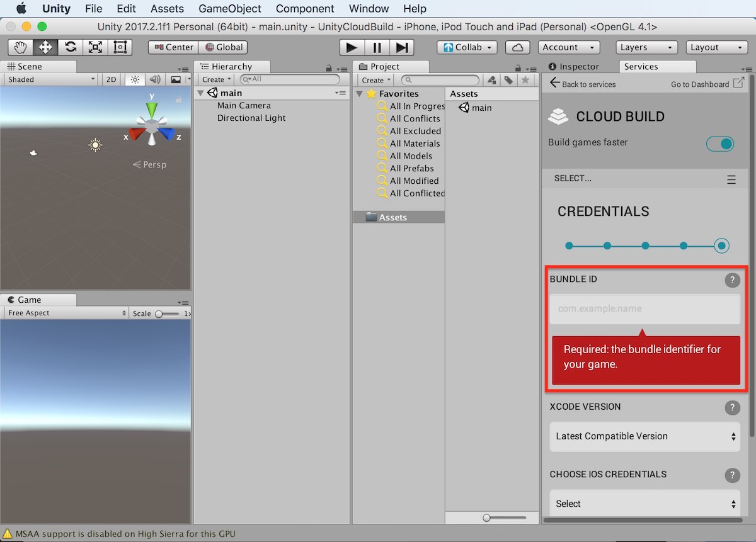Image resolution: width=756 pixels, height=542 pixels.
Task: Click the camera gizmo in Scene view
Action: (33, 153)
